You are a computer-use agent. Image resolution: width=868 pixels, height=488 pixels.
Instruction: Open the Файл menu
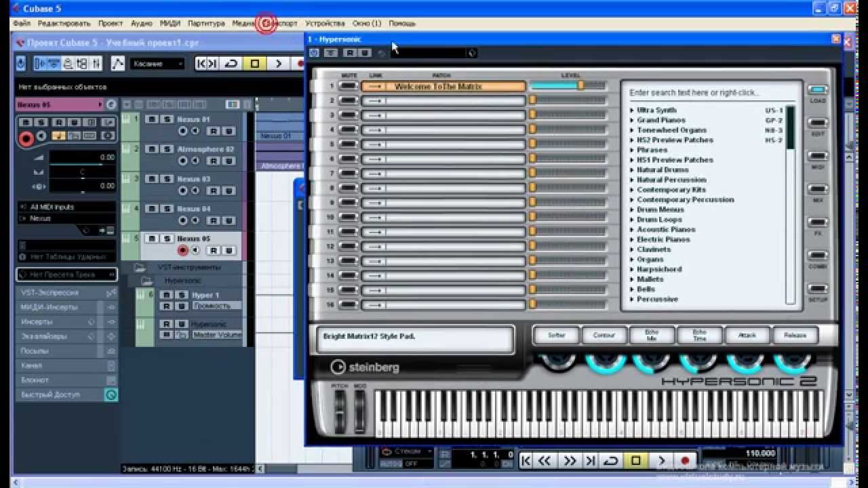(21, 23)
